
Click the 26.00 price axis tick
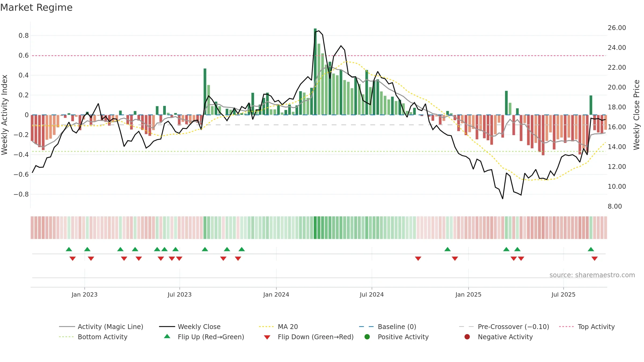point(617,28)
